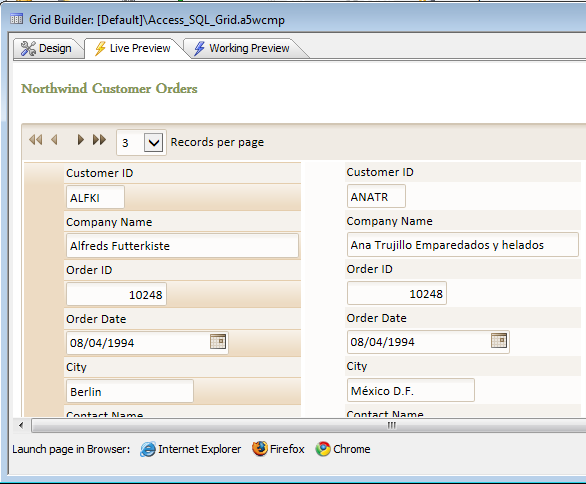Switch to the Design tab
The height and width of the screenshot is (484, 586).
[x=47, y=48]
